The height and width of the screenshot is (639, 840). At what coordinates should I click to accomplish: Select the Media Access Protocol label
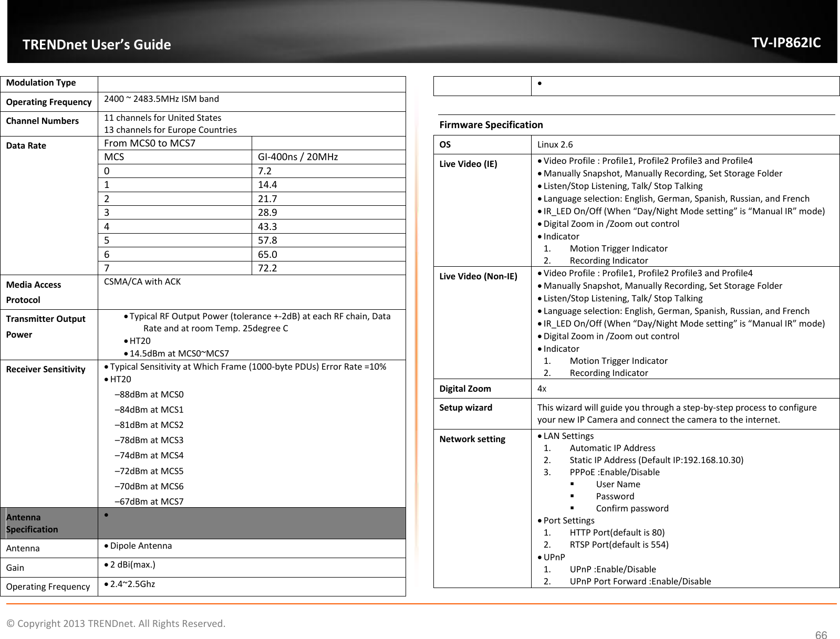(x=34, y=292)
